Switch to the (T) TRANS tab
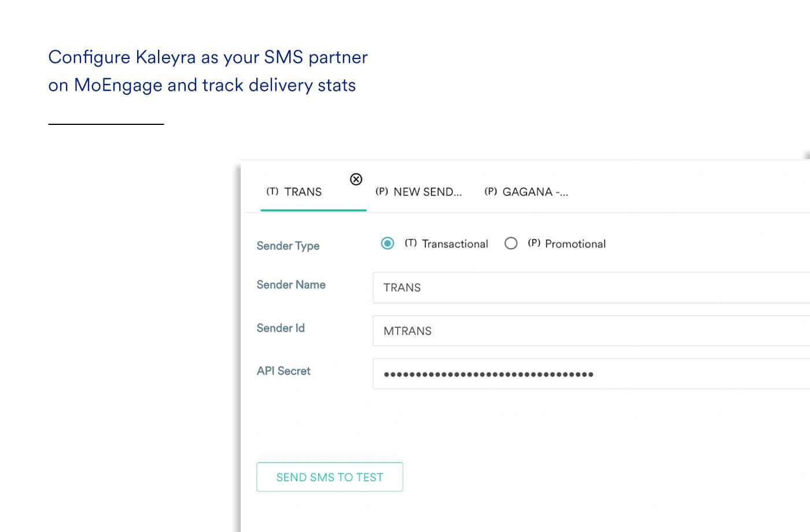The height and width of the screenshot is (532, 810). click(x=294, y=192)
